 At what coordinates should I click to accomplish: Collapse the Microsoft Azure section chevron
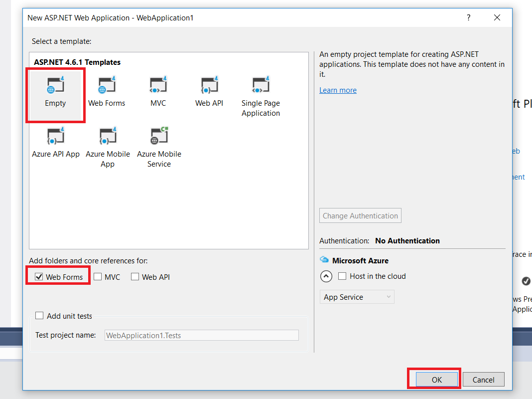[x=326, y=276]
